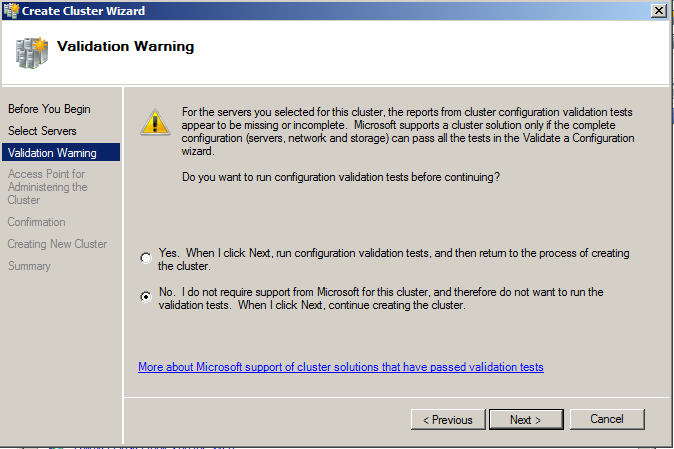
Task: Click the Create Cluster Wizard title bar icon
Action: click(x=11, y=10)
